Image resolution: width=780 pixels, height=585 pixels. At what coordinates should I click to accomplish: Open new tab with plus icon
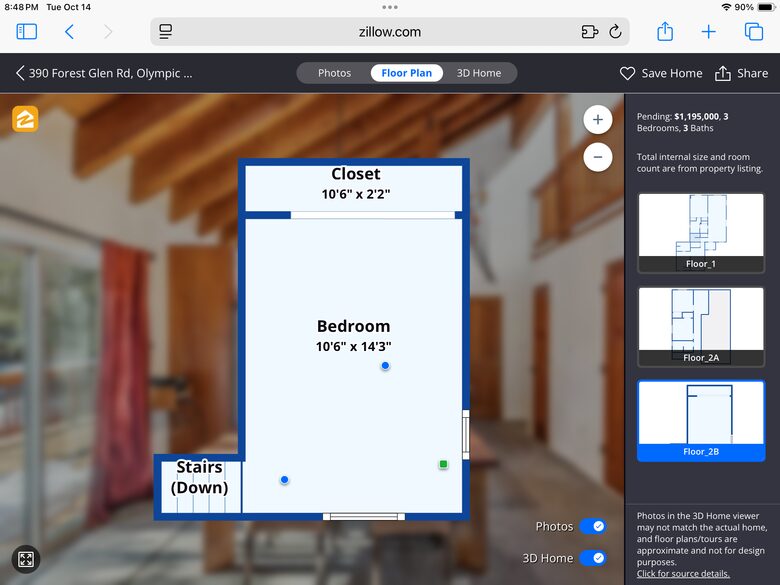pos(709,32)
